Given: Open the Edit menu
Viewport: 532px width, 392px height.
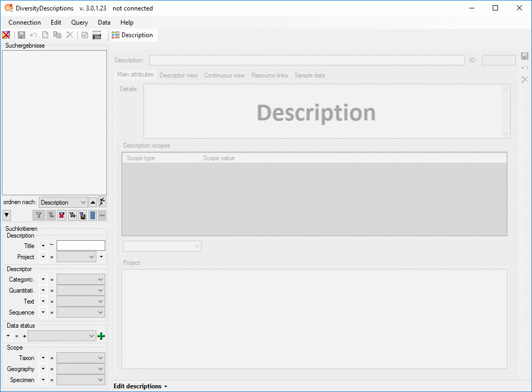Looking at the screenshot, I should [x=56, y=23].
